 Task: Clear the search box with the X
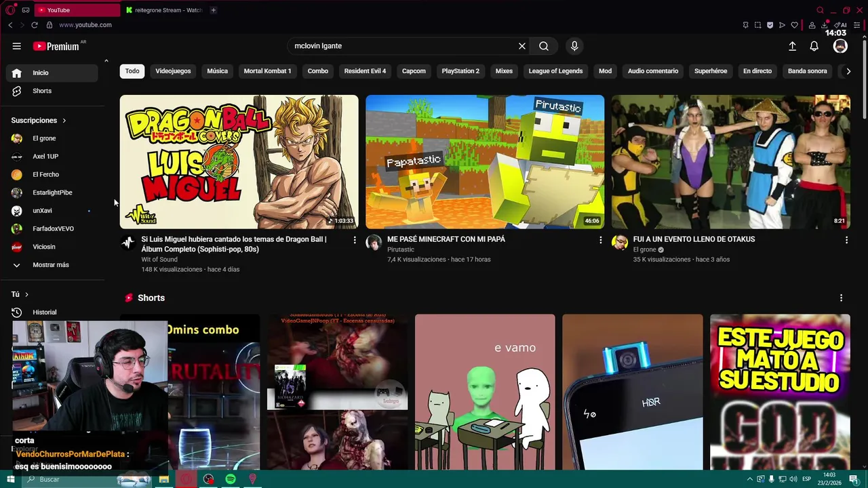(x=522, y=46)
